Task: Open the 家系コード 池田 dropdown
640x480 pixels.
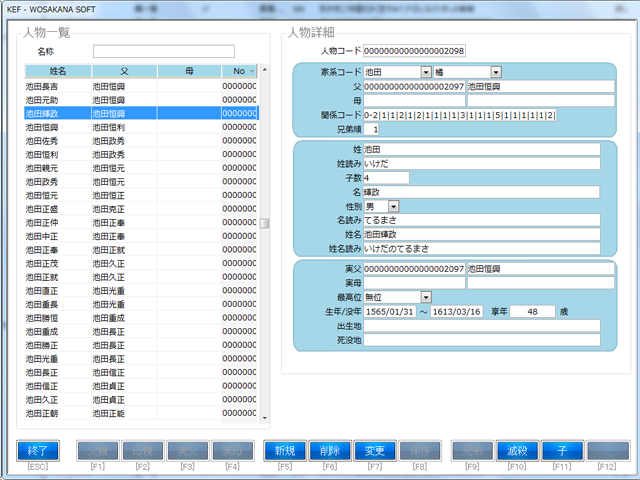Action: [426, 72]
